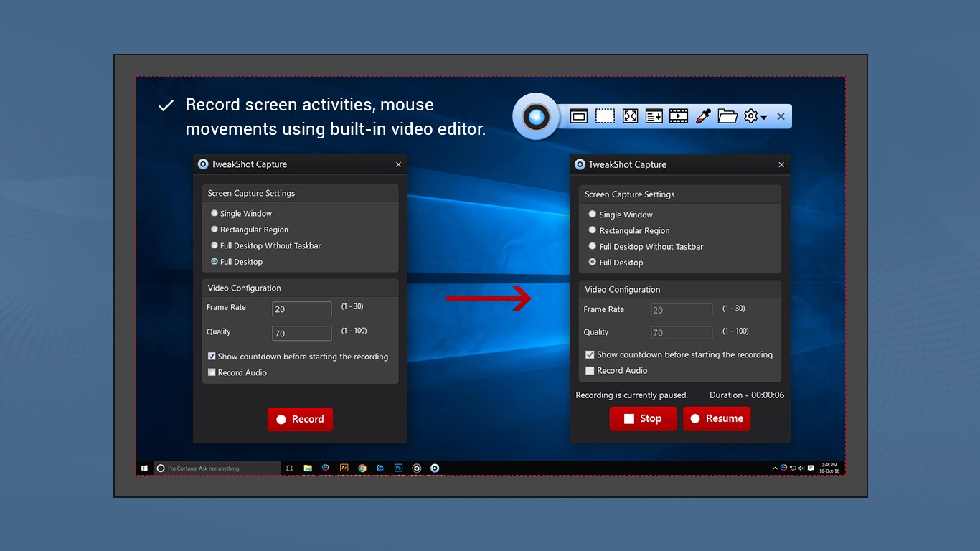980x551 pixels.
Task: Open the Windows Start menu
Action: point(144,468)
